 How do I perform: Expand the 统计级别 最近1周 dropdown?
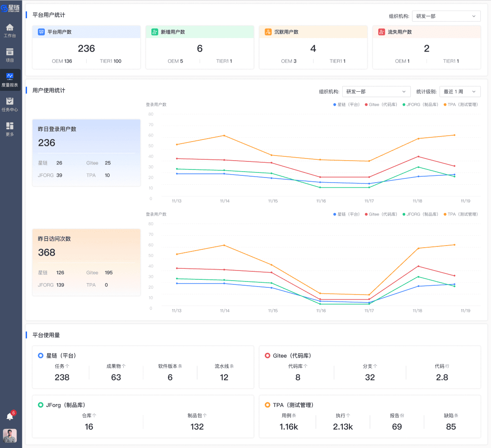460,91
